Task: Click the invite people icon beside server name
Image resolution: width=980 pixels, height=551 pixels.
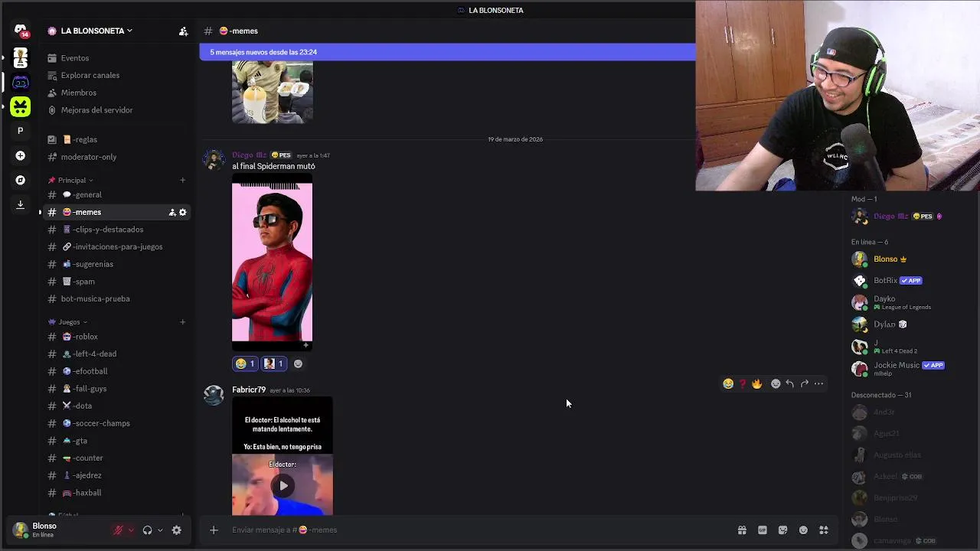Action: pos(183,31)
